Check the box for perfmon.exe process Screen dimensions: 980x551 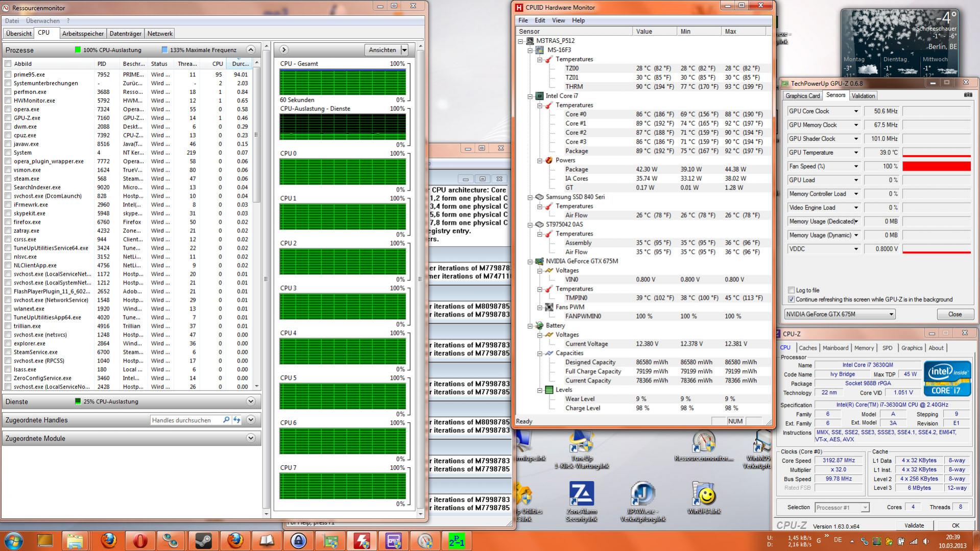pos(8,92)
